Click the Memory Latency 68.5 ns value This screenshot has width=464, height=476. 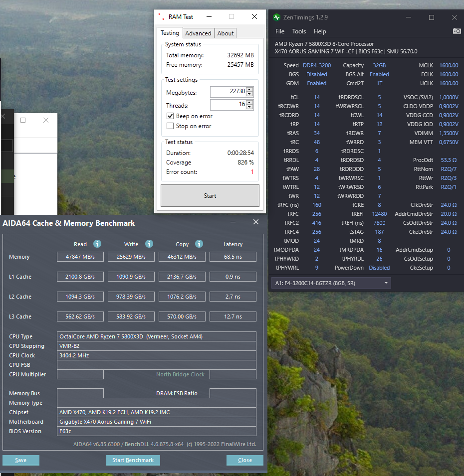point(233,257)
